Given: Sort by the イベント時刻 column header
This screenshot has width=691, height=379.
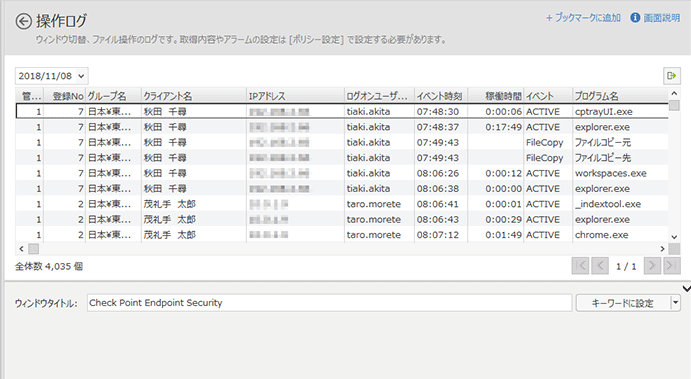Looking at the screenshot, I should pyautogui.click(x=441, y=96).
